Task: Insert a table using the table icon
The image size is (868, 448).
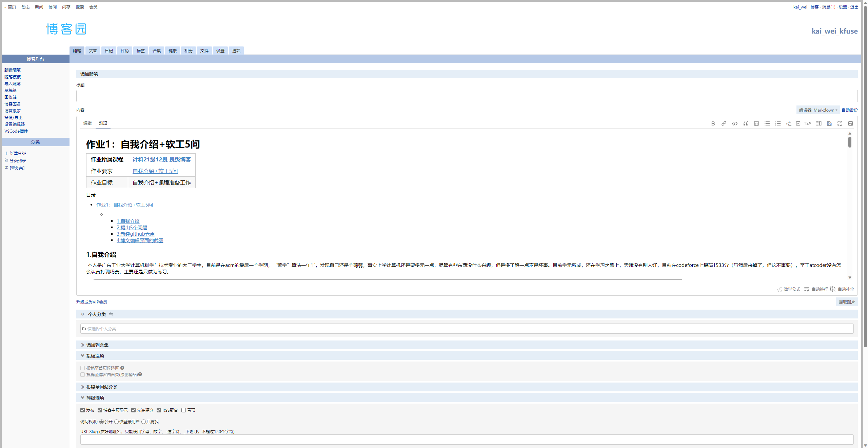Action: point(756,123)
